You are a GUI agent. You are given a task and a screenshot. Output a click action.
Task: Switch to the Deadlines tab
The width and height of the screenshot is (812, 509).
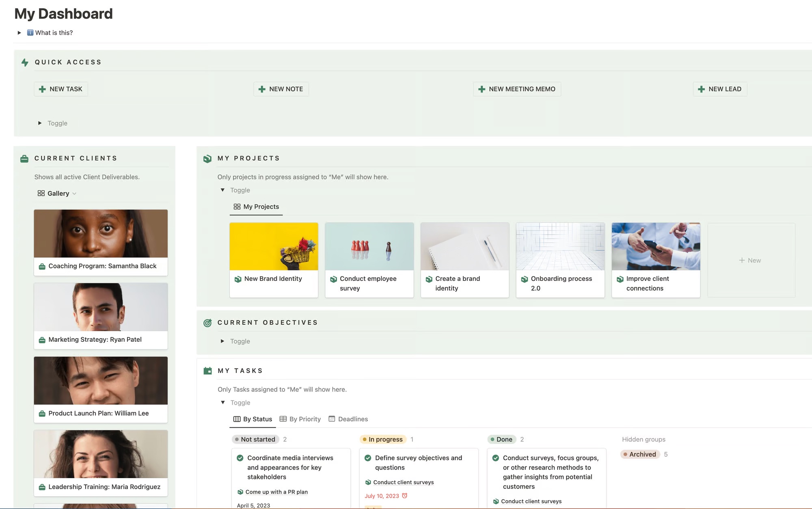pyautogui.click(x=348, y=419)
